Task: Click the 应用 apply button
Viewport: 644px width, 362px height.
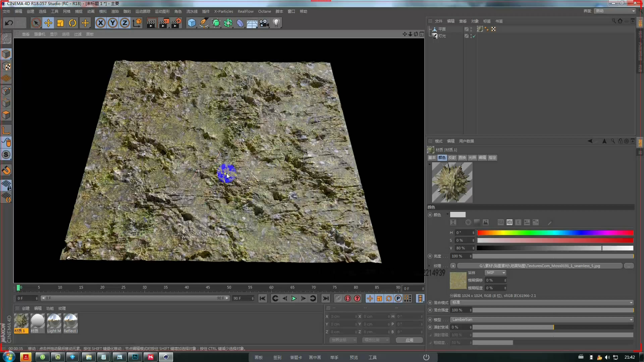Action: (409, 340)
